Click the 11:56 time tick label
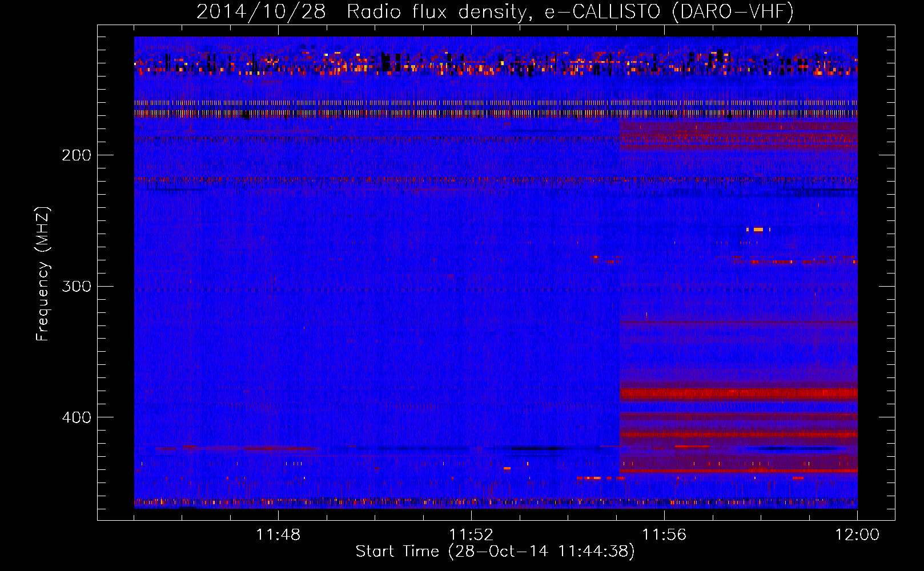The height and width of the screenshot is (571, 924). (664, 535)
